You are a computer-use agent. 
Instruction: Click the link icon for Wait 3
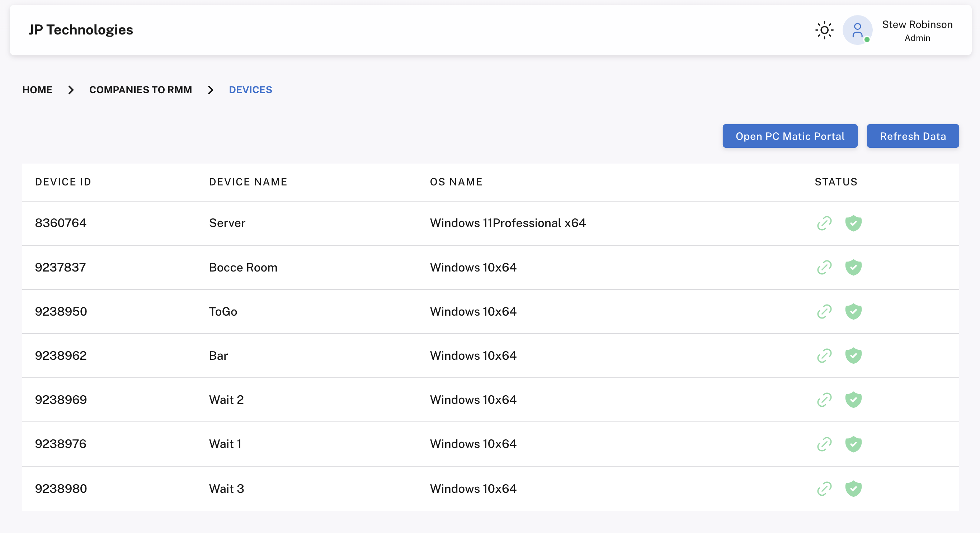pyautogui.click(x=824, y=489)
